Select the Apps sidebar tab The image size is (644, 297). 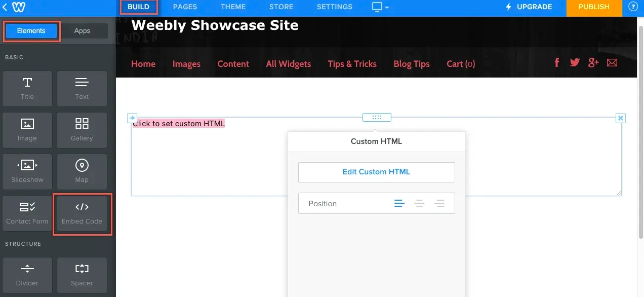click(83, 31)
